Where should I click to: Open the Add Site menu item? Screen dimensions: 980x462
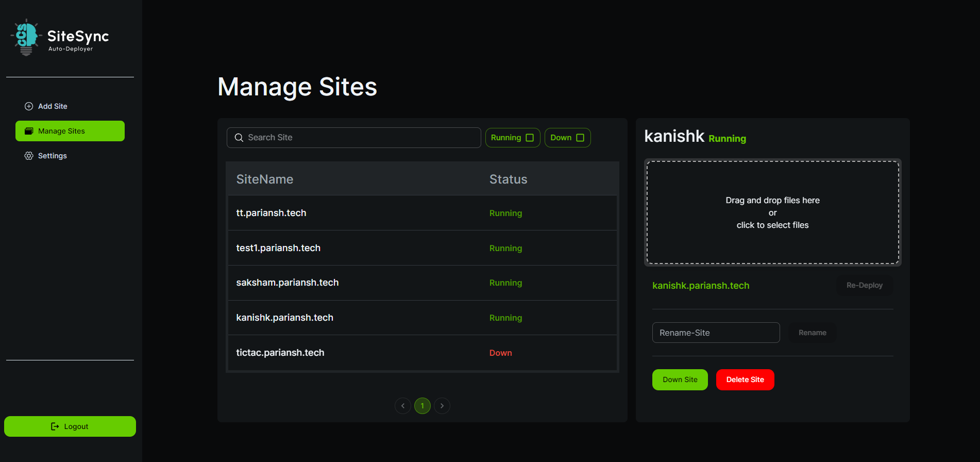tap(53, 106)
